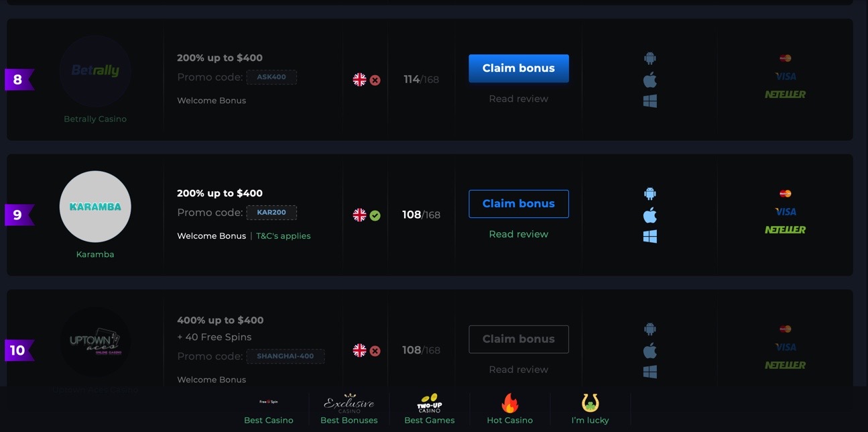Open the Hot Casino tab
The image size is (868, 432).
tap(510, 409)
